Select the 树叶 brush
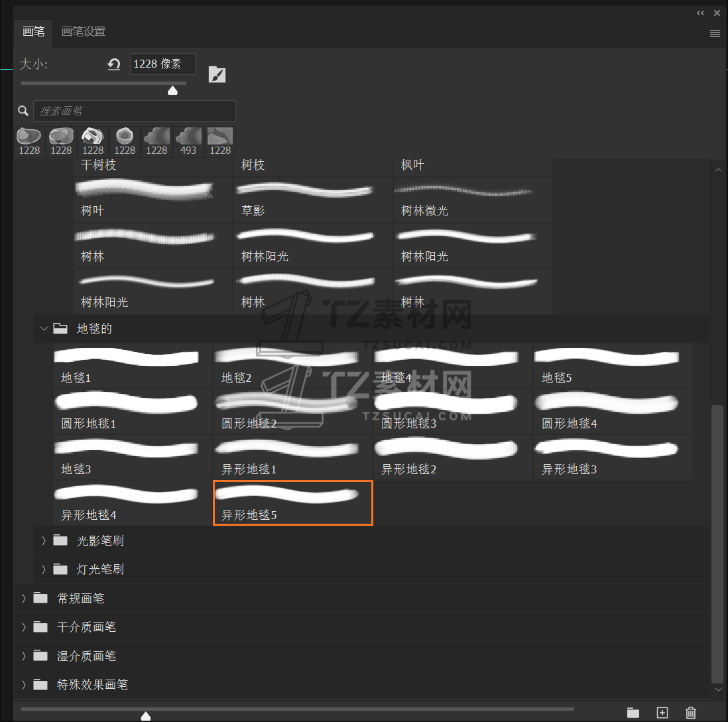 (152, 200)
